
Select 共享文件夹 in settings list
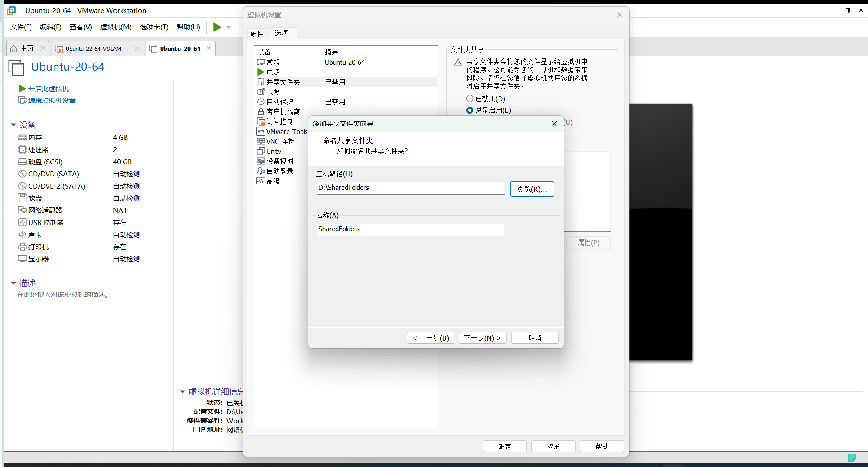(346, 82)
